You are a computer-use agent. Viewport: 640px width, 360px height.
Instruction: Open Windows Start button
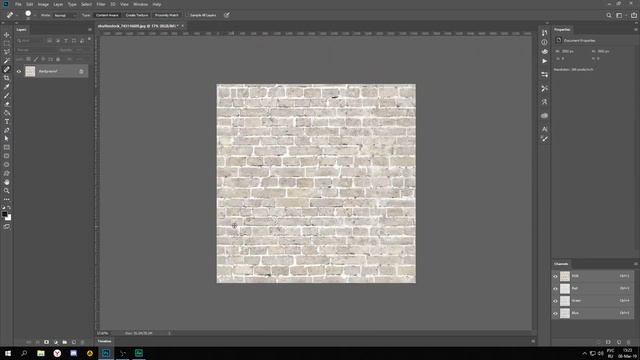(x=8, y=353)
